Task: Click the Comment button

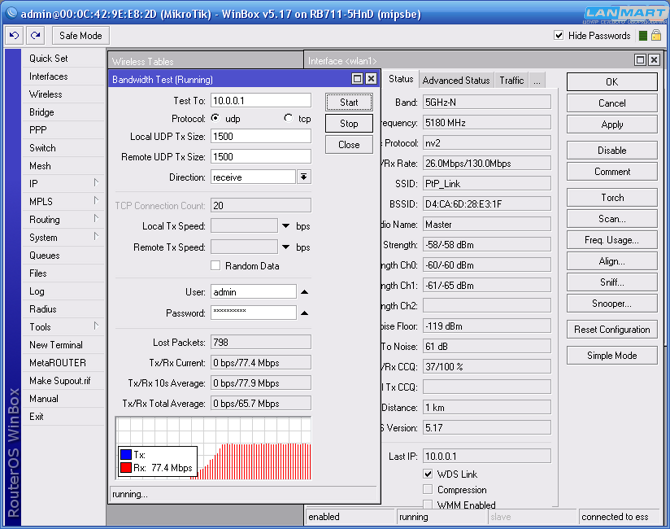Action: 612,171
